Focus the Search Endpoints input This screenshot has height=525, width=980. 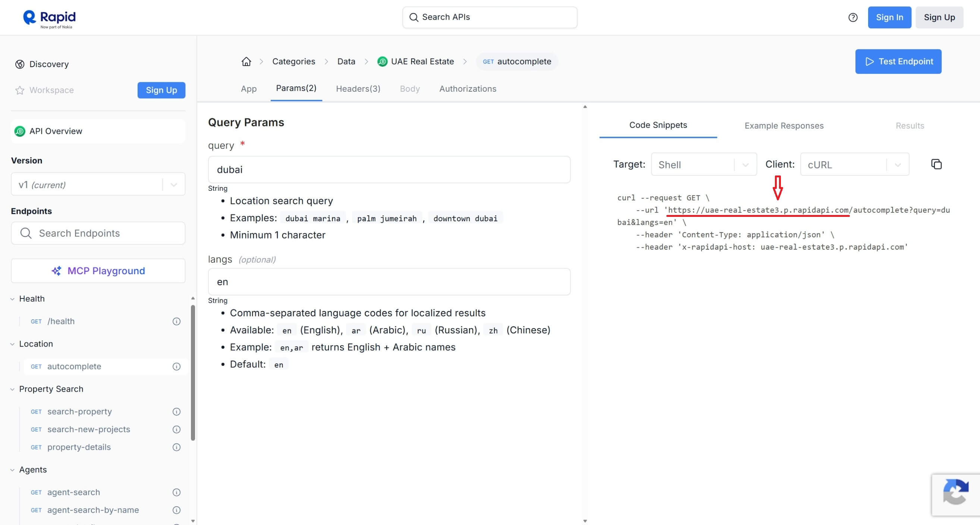pos(98,233)
